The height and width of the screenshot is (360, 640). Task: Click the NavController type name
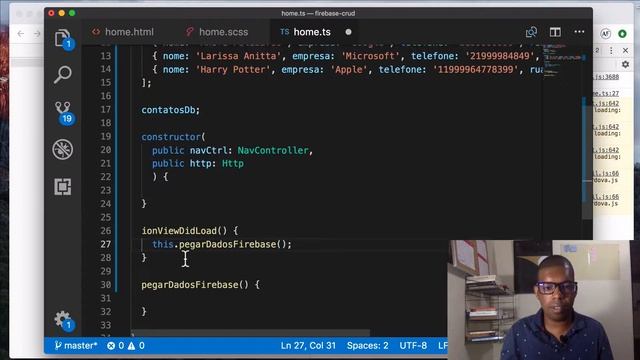pos(273,150)
